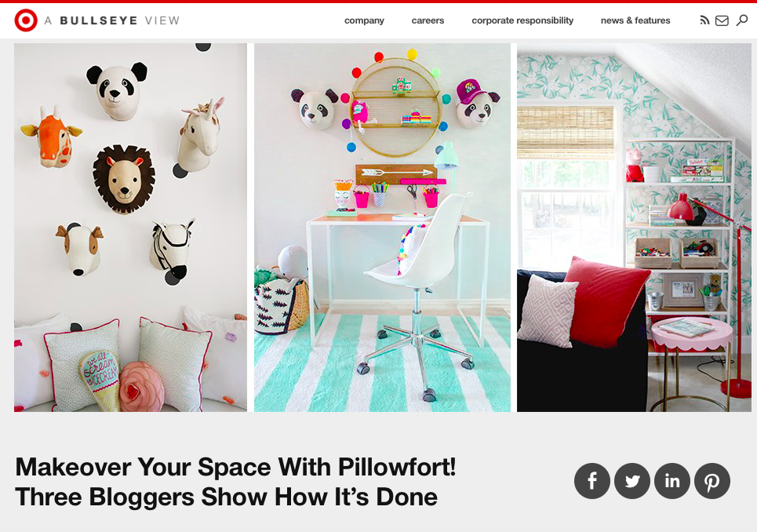This screenshot has width=757, height=532.
Task: Open the floral wallpaper room photo
Action: pyautogui.click(x=634, y=228)
